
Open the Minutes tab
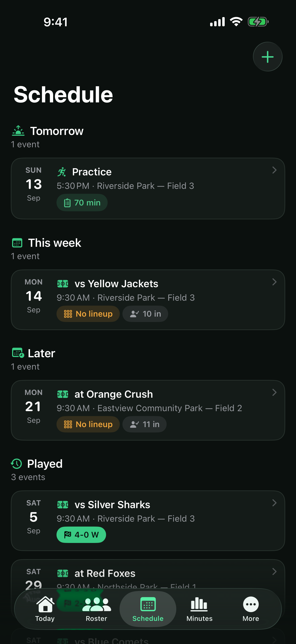pyautogui.click(x=199, y=609)
